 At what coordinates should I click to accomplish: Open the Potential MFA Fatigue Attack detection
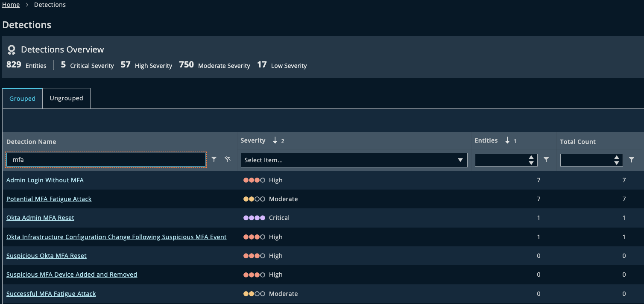tap(49, 199)
